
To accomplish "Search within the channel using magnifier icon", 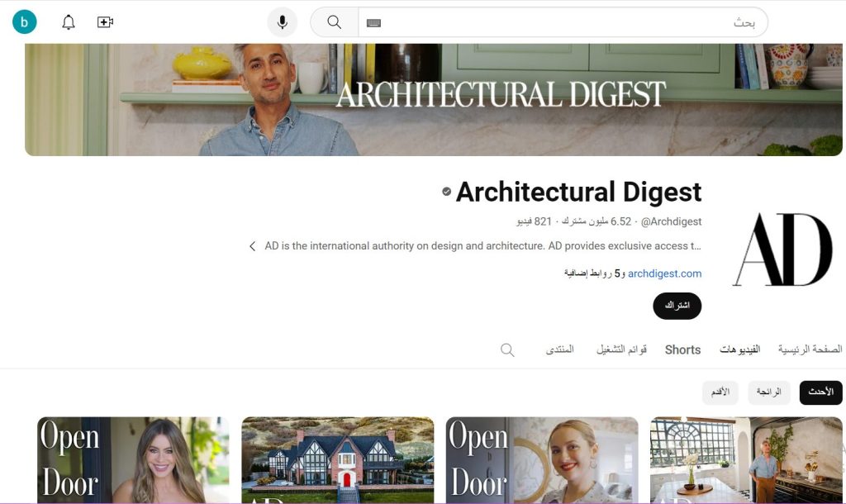I will [x=507, y=350].
